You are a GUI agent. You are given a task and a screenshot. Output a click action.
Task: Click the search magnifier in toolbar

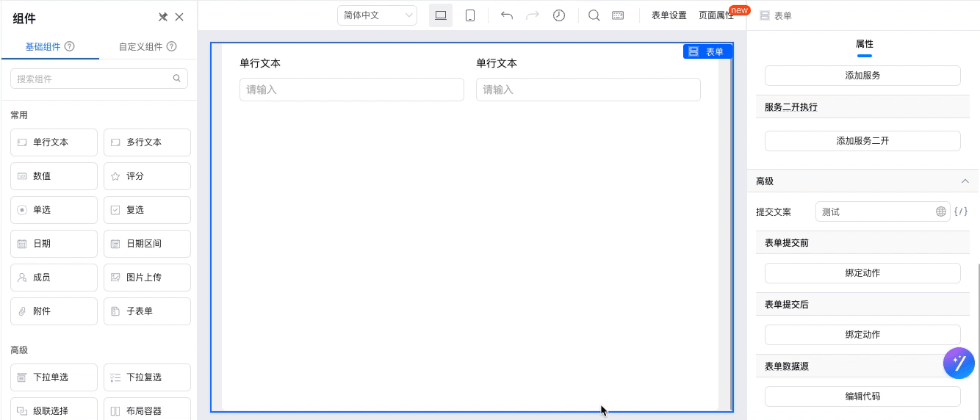[x=594, y=15]
